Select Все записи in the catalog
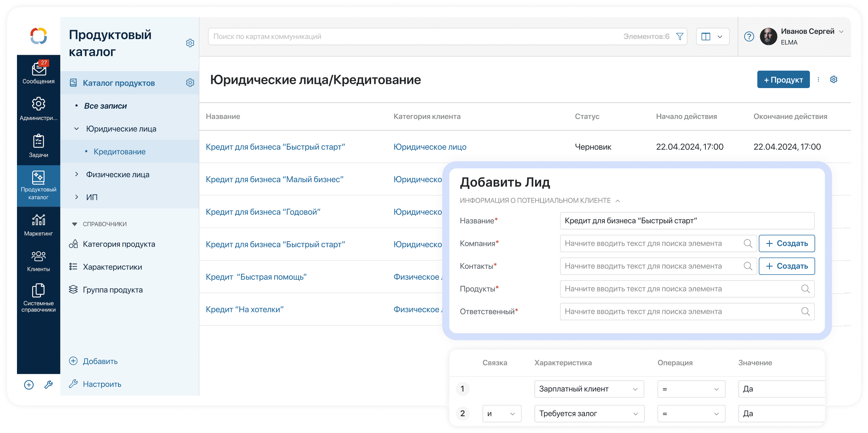The width and height of the screenshot is (868, 433). [x=105, y=106]
